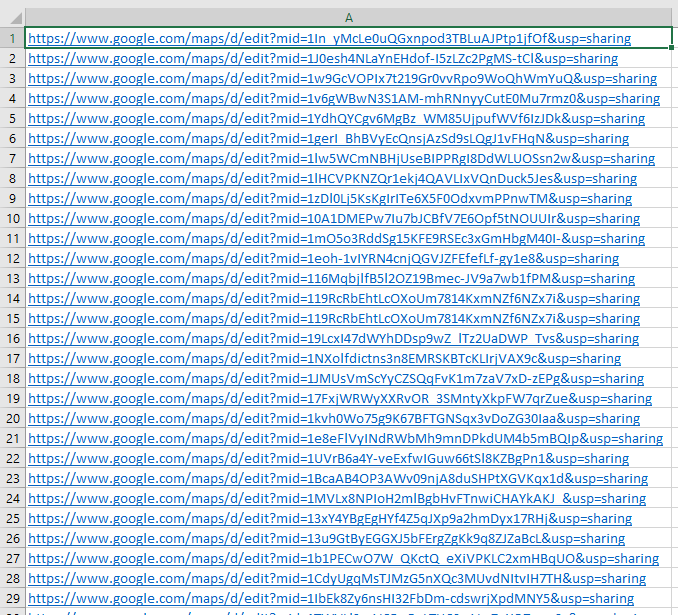The width and height of the screenshot is (678, 615).
Task: Select row 3 via its row header
Action: [x=12, y=78]
